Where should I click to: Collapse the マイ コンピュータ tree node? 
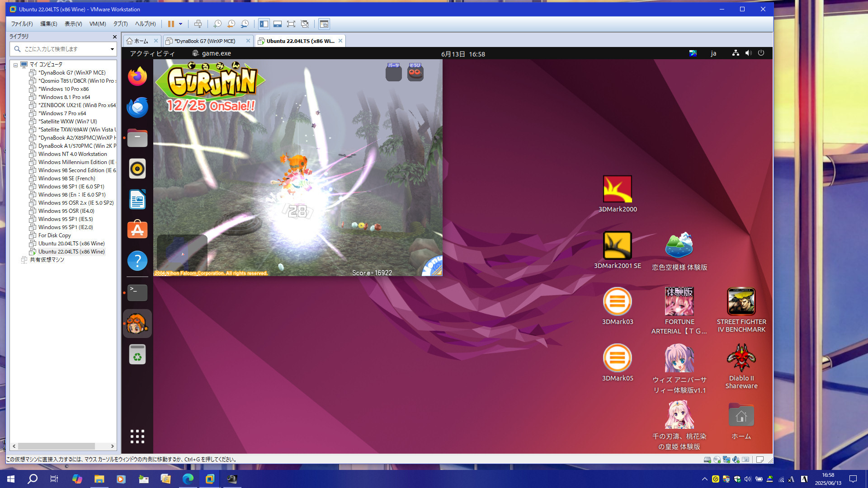(x=15, y=65)
